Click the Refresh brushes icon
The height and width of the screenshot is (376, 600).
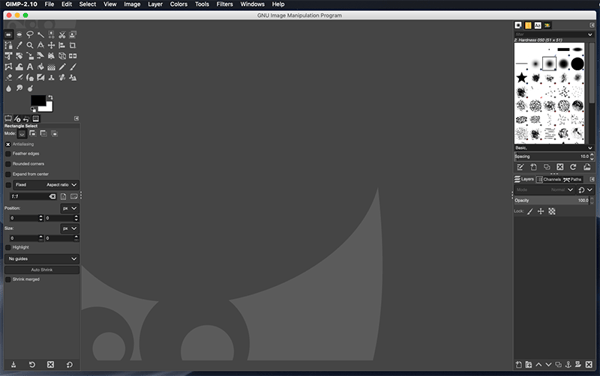click(573, 167)
